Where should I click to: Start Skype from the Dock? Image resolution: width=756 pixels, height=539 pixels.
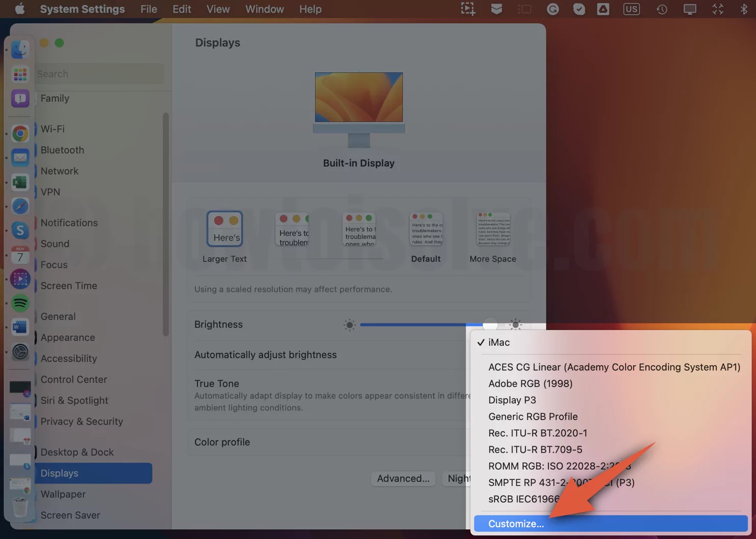[x=20, y=230]
